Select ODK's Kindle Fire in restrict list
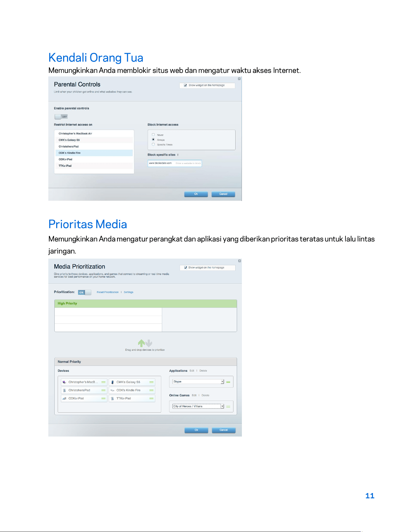This screenshot has width=411, height=532. [94, 153]
